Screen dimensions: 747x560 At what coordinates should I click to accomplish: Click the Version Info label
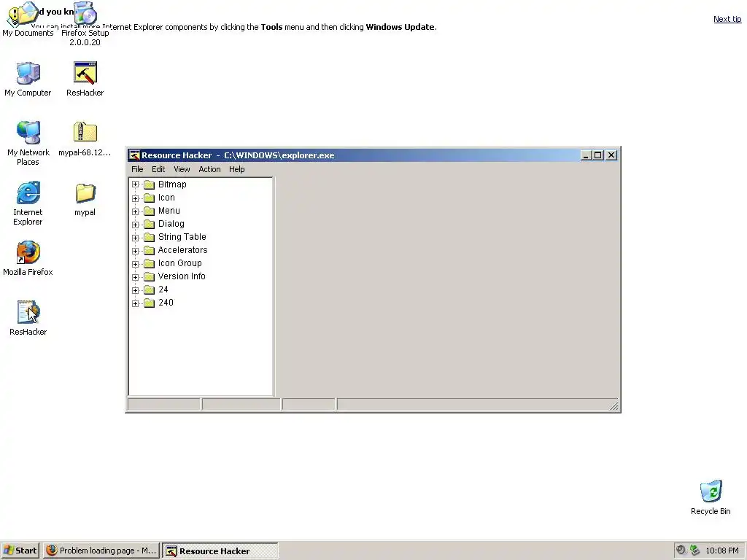click(182, 276)
